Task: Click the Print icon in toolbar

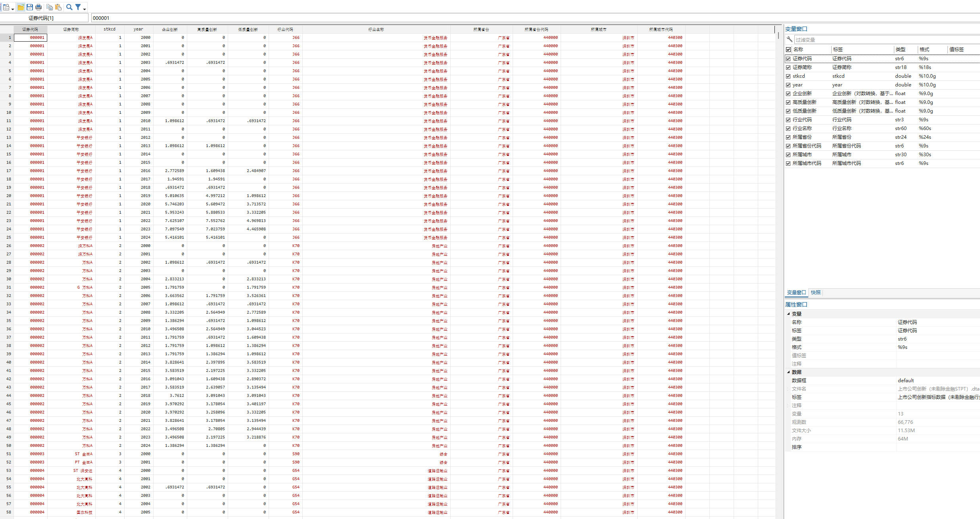Action: point(38,7)
